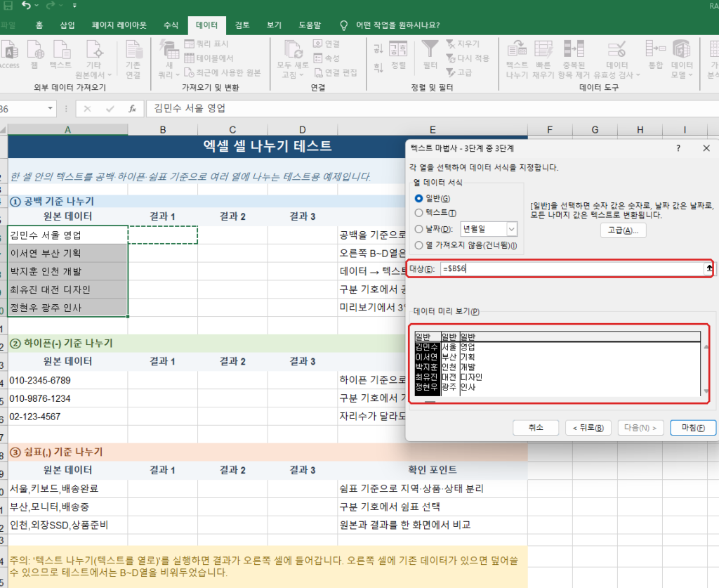The height and width of the screenshot is (588, 719).
Task: Click the 다시 적용 filter button
Action: [468, 58]
